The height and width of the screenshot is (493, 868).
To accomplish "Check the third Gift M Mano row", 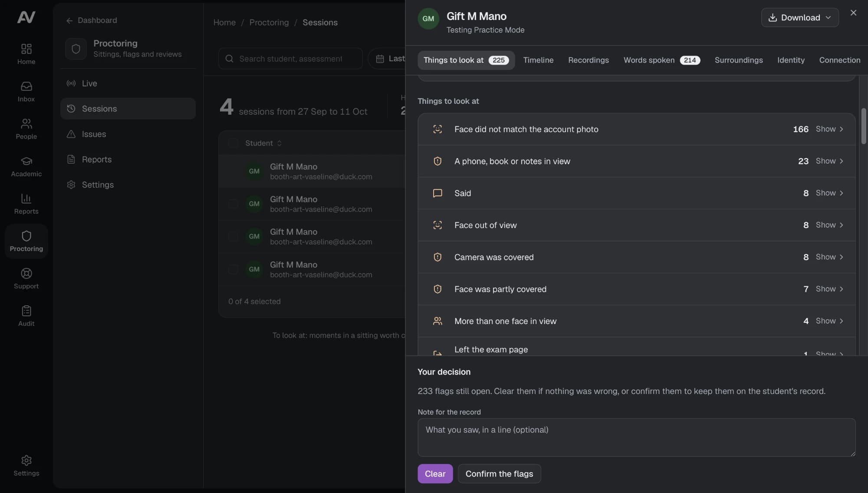I will click(233, 236).
